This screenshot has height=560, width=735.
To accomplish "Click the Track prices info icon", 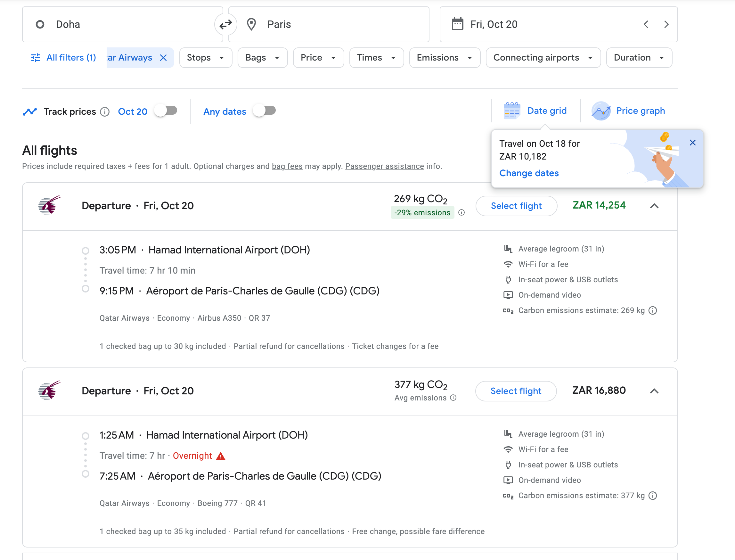I will (105, 112).
